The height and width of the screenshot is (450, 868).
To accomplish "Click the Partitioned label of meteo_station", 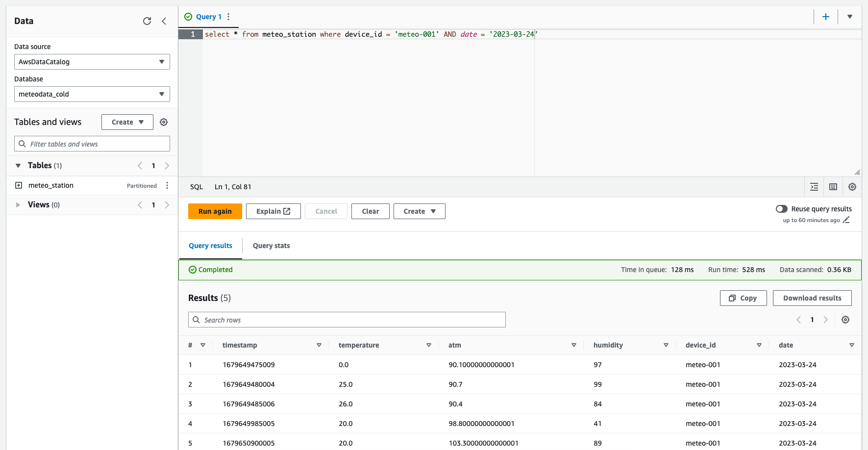I will coord(142,186).
